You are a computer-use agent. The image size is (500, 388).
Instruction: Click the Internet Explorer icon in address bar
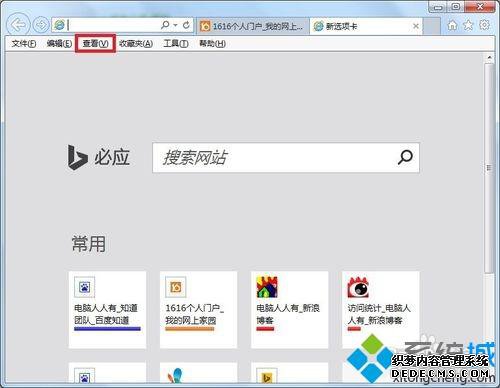[60, 25]
